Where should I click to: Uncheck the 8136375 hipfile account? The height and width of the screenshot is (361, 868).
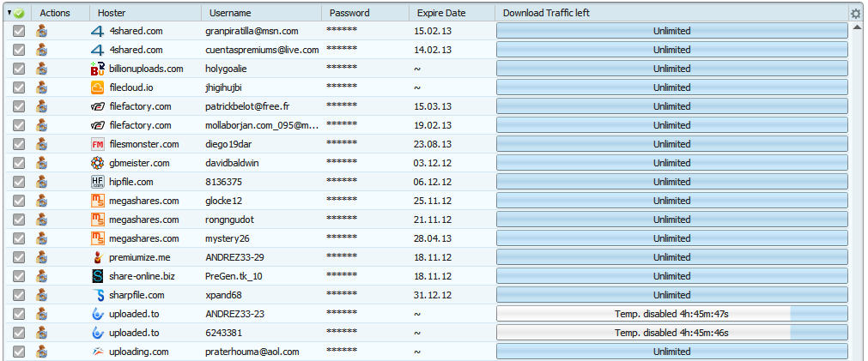pos(19,182)
